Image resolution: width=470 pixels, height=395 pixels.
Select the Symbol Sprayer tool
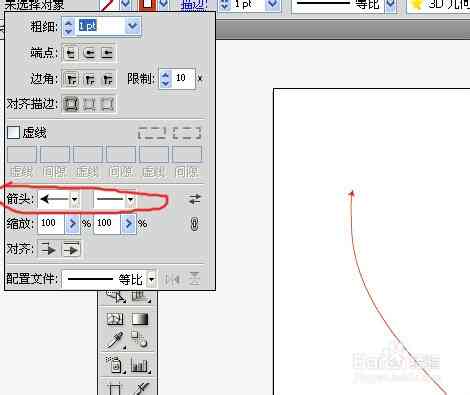[x=115, y=365]
